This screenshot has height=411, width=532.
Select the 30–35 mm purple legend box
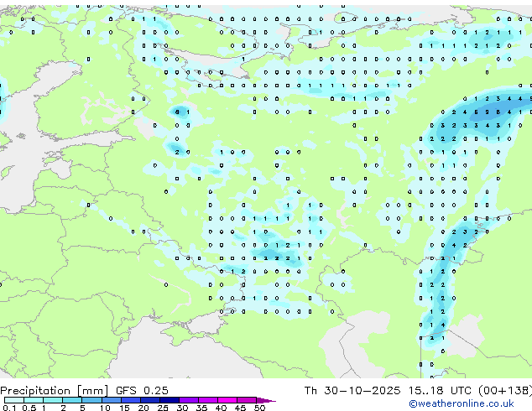189,400
